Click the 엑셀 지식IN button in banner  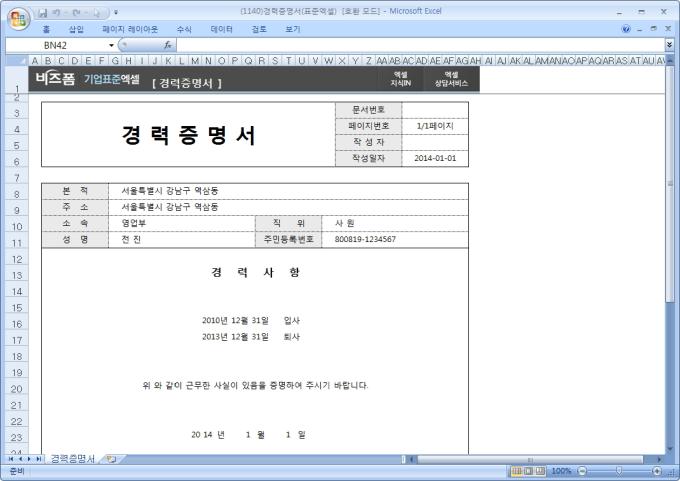pos(400,79)
